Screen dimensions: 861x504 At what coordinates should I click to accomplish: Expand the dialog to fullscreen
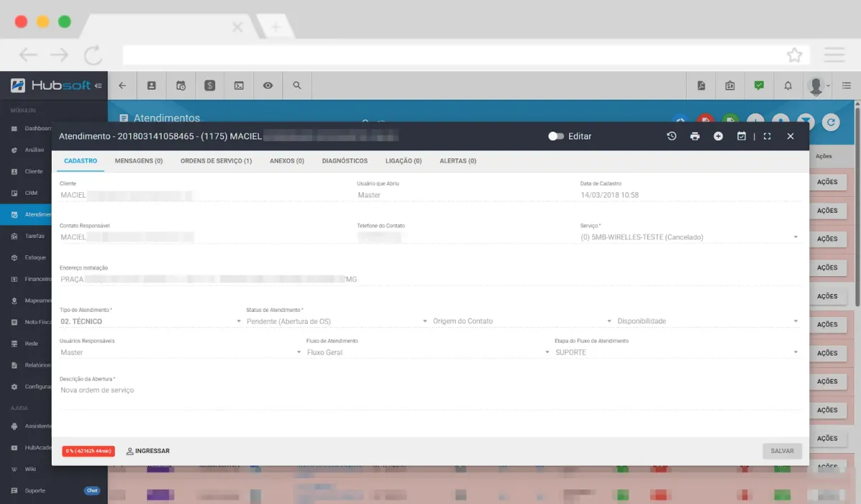tap(767, 136)
